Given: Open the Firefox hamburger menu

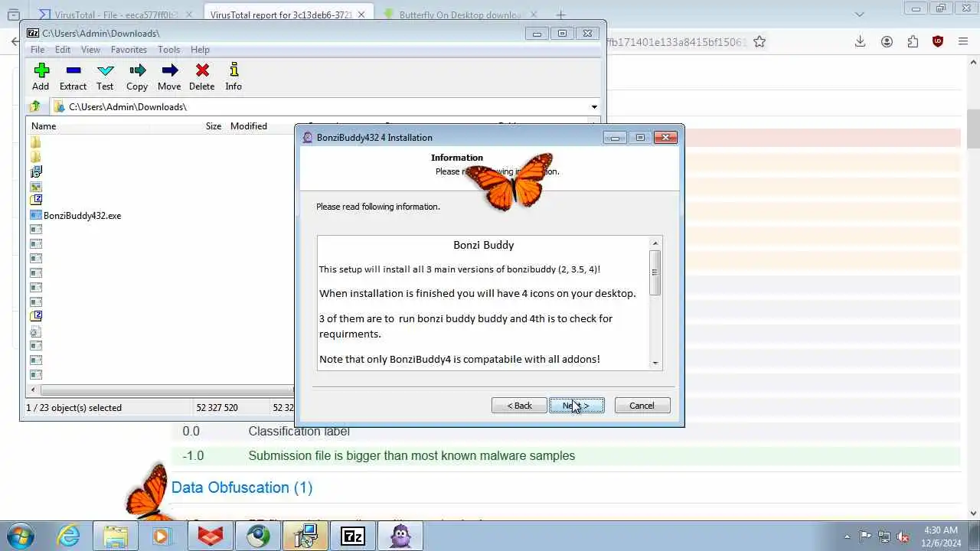Looking at the screenshot, I should pos(963,42).
